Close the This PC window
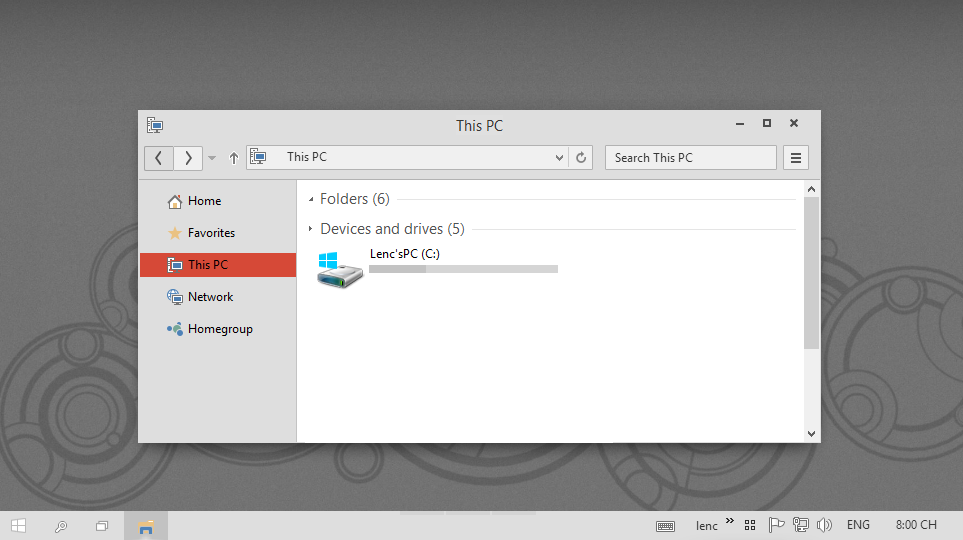Viewport: 963px width, 540px height. (x=793, y=123)
